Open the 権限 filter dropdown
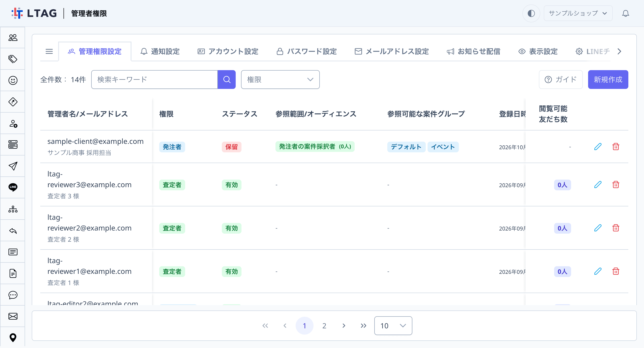Screen dimensions: 644x348 (280, 79)
